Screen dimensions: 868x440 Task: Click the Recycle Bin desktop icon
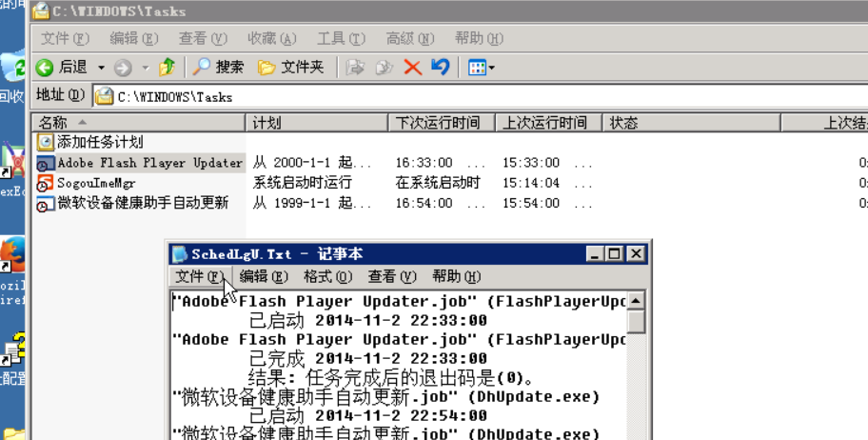(12, 66)
